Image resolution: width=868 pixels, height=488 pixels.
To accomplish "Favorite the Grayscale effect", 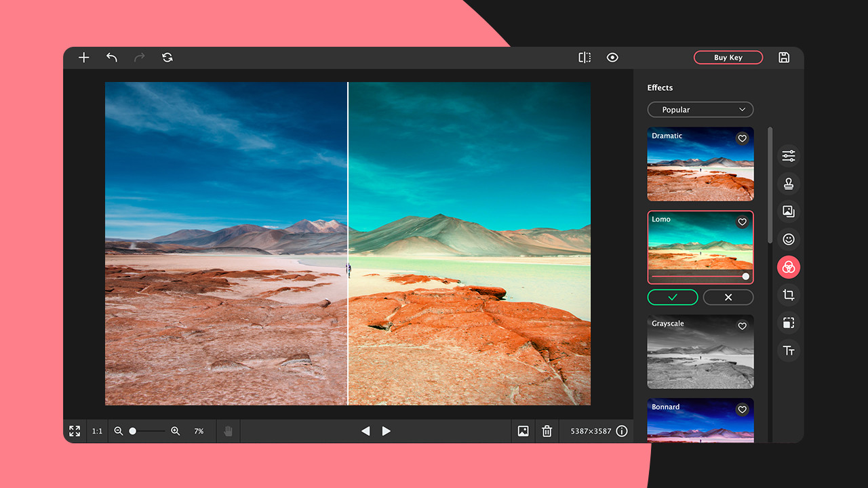I will 742,326.
